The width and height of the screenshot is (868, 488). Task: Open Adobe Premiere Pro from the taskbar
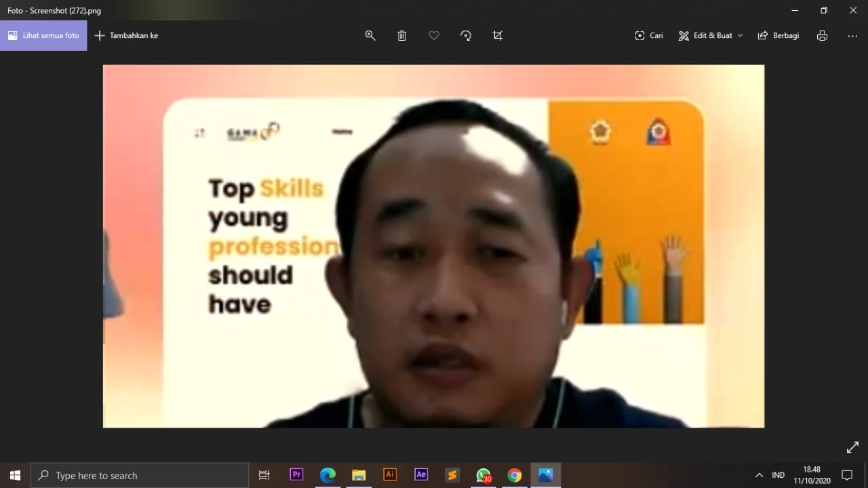[x=296, y=475]
